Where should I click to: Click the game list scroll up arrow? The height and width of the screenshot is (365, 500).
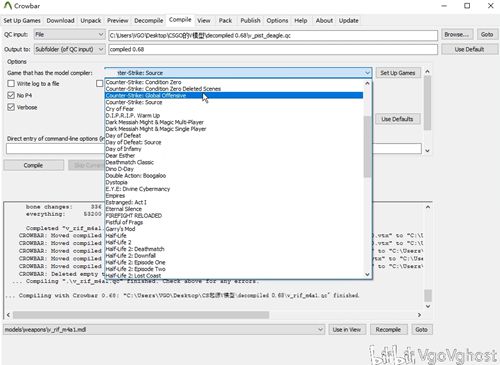pos(367,83)
